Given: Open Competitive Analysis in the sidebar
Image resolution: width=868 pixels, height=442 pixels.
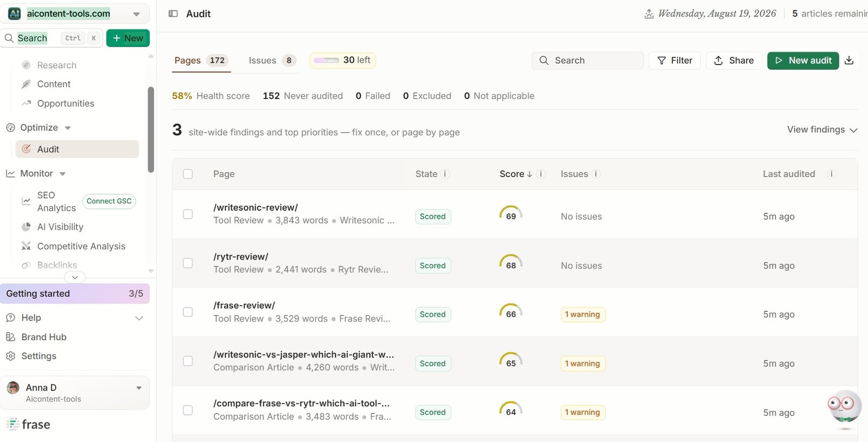Looking at the screenshot, I should click(81, 247).
